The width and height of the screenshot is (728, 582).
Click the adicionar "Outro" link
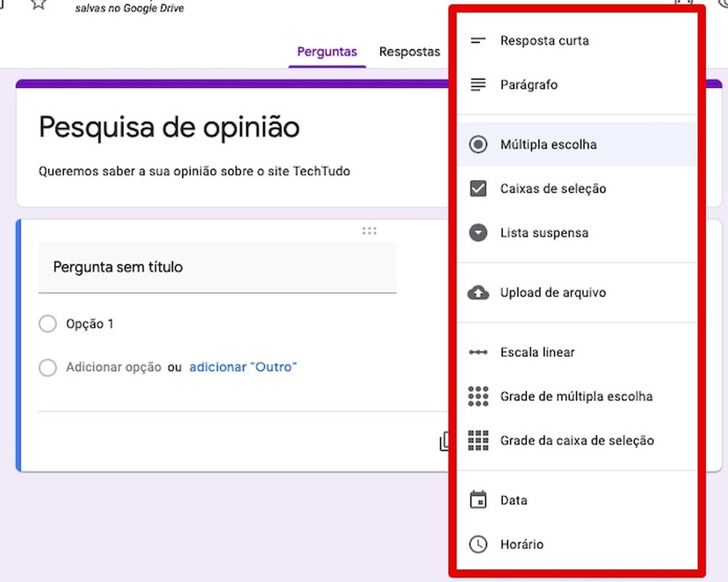pos(242,367)
